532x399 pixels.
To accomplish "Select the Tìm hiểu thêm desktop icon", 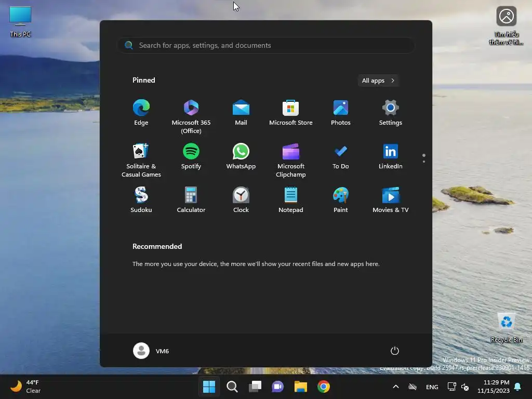I will [x=506, y=25].
